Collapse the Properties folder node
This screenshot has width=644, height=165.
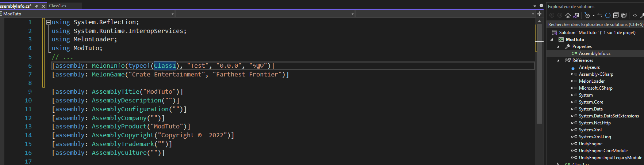pos(558,46)
